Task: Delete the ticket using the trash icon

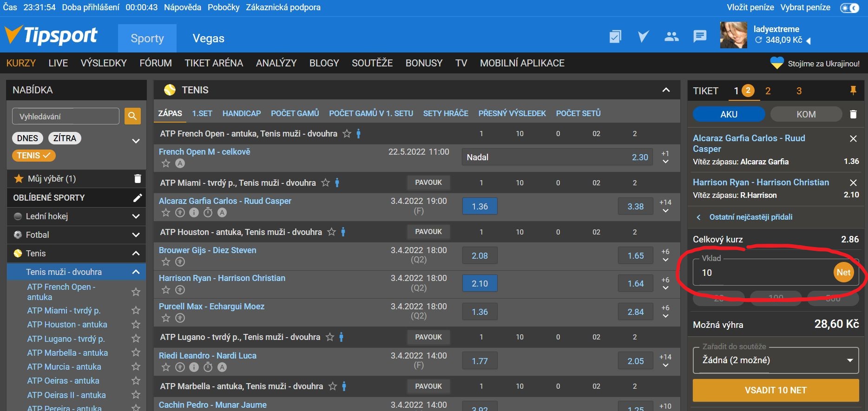Action: (853, 114)
